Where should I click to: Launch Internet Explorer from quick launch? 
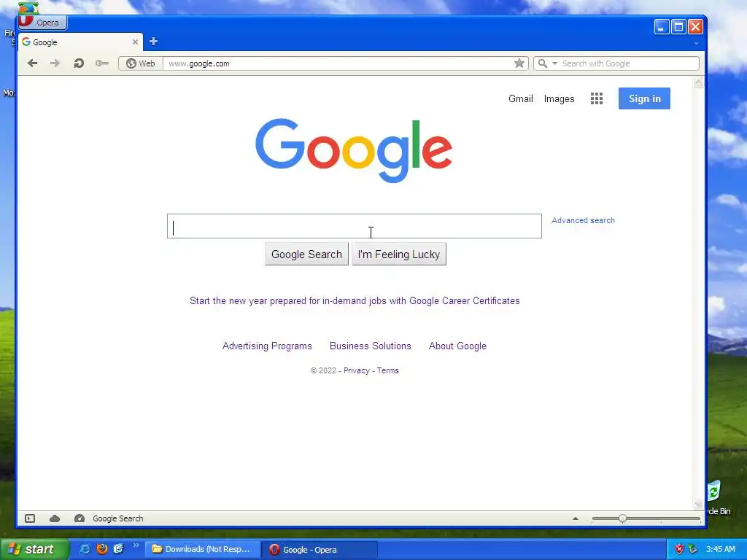click(85, 549)
